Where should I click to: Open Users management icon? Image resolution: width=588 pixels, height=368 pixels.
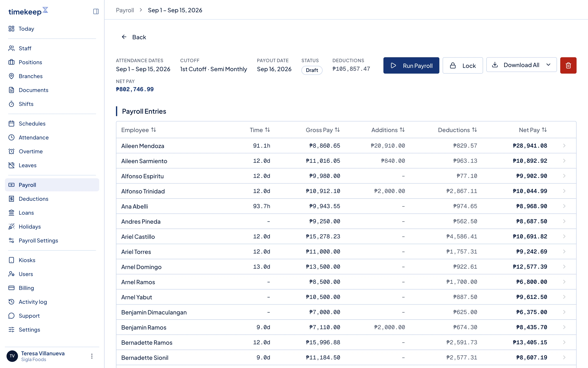(11, 274)
